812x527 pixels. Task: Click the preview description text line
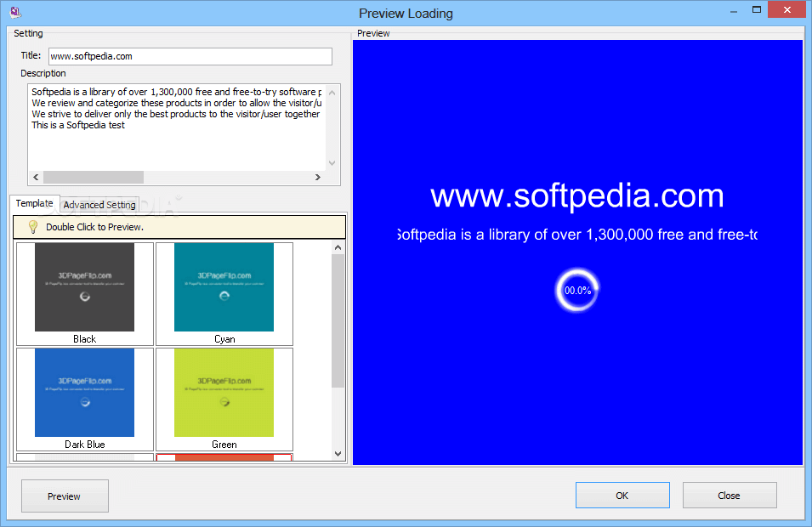576,235
